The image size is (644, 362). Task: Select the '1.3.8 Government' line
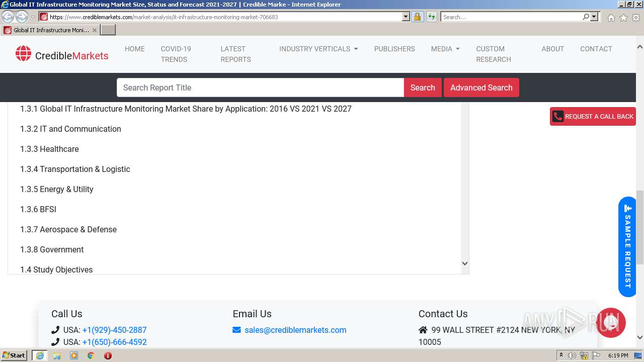click(x=52, y=250)
